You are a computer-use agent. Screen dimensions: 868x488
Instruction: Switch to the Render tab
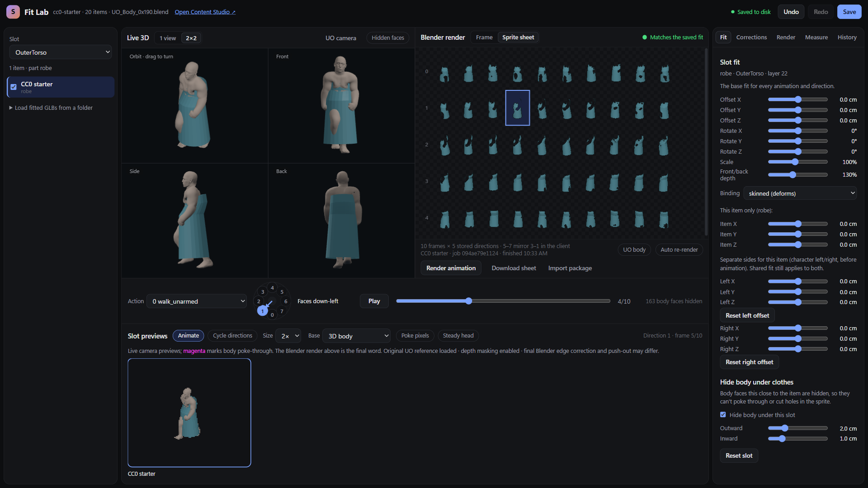786,38
